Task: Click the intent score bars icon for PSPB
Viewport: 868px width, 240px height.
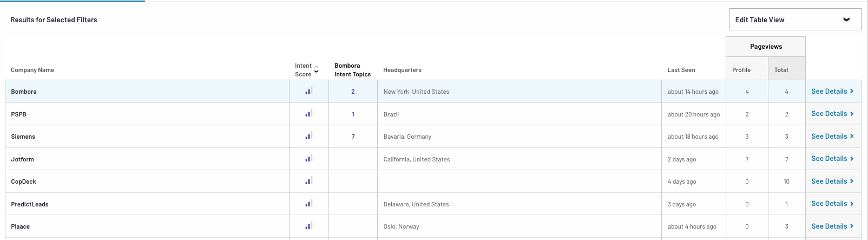Action: pyautogui.click(x=308, y=114)
